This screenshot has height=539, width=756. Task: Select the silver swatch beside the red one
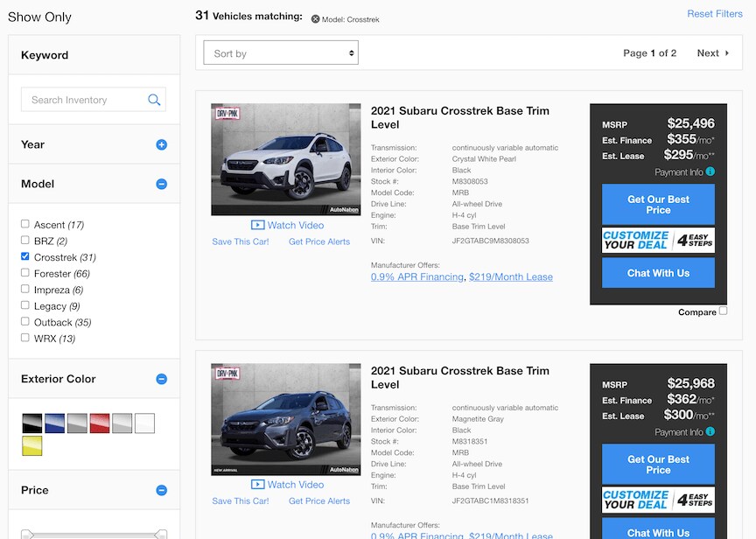pyautogui.click(x=122, y=423)
